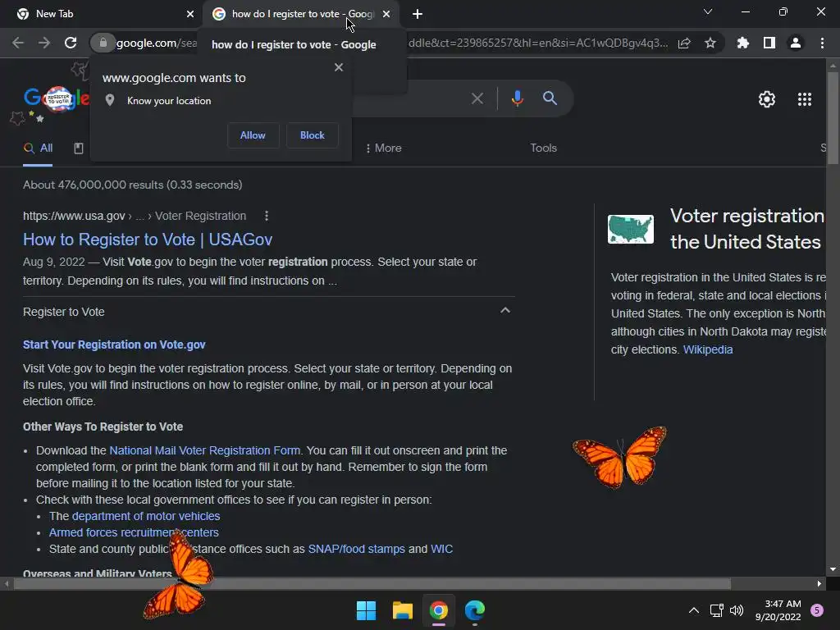Open the Google apps grid
Image resolution: width=840 pixels, height=630 pixels.
click(x=805, y=99)
